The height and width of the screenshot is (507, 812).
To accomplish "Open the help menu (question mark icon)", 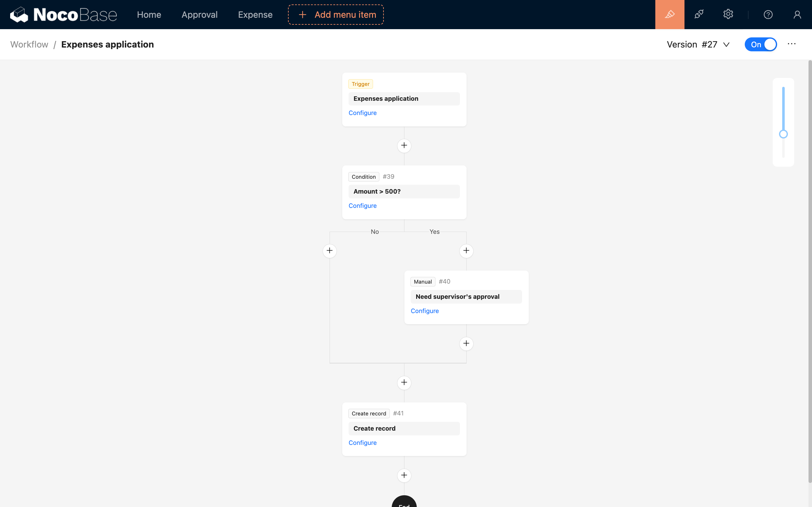I will pyautogui.click(x=768, y=14).
